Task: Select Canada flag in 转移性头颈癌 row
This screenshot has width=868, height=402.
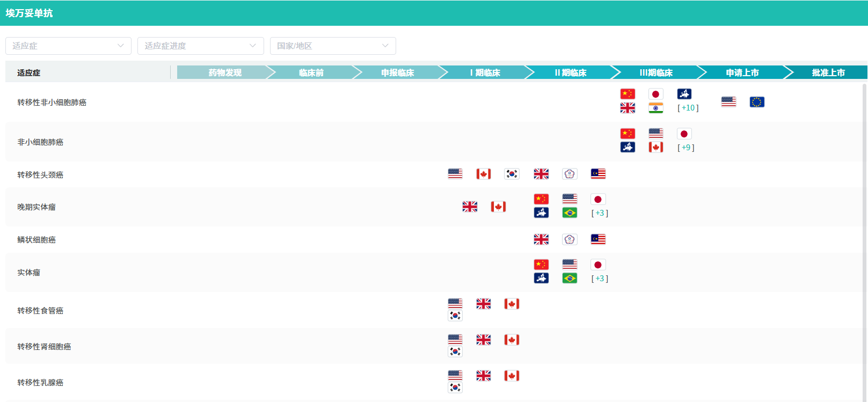Action: pyautogui.click(x=484, y=174)
